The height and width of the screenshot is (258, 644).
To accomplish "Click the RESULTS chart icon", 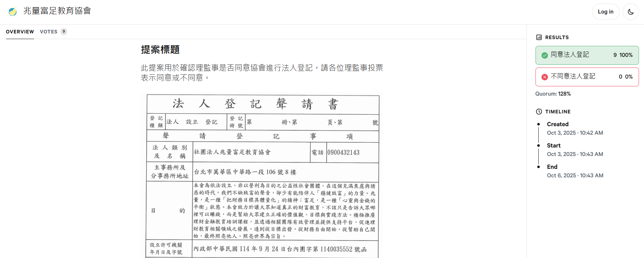I will 539,37.
